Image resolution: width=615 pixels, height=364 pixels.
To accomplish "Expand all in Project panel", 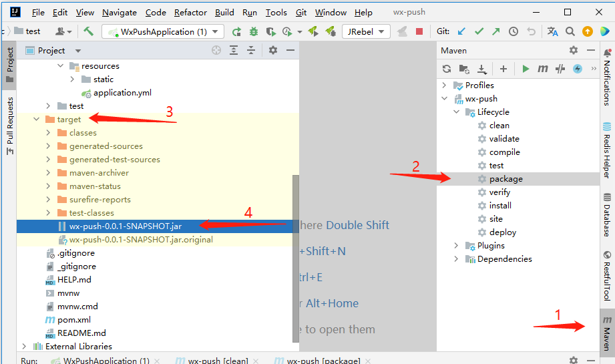I will (234, 50).
